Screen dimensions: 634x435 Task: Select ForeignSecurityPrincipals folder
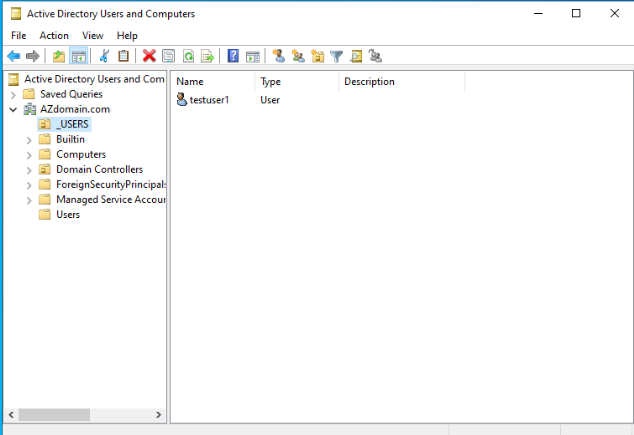tap(111, 184)
